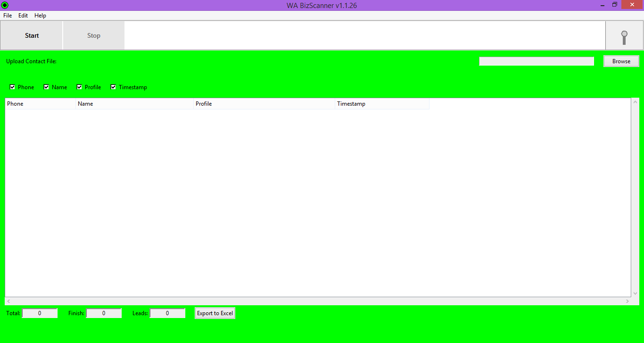Viewport: 644px width, 343px height.
Task: Toggle the Timestamp checkbox
Action: (114, 87)
